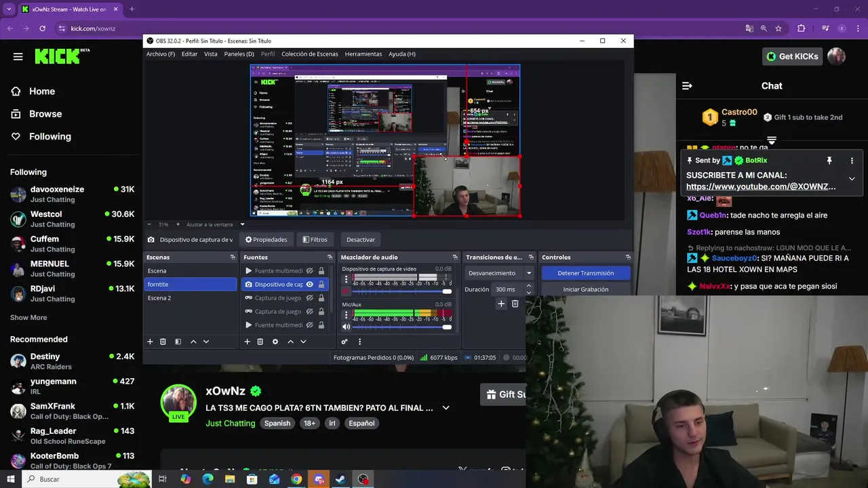Collapse the Kick chat panel icon
Viewport: 868px width, 488px height.
(687, 86)
